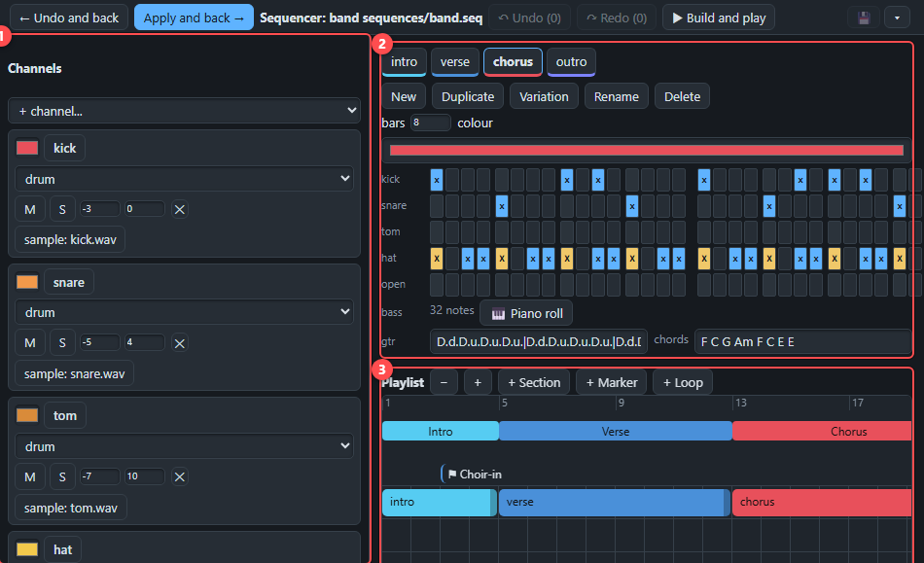
Task: Click the snare channel name field
Action: coord(69,282)
